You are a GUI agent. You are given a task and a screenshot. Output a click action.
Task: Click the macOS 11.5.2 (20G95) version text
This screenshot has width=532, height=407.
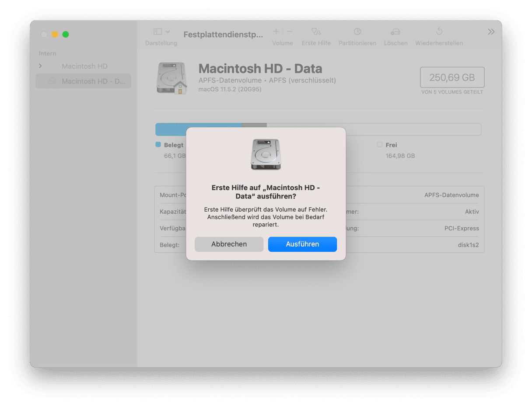point(230,89)
